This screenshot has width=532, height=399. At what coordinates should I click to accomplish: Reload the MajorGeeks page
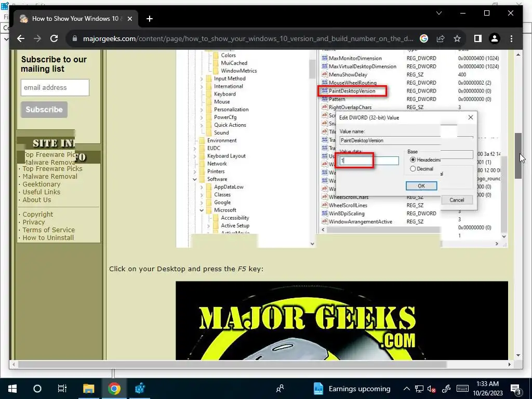click(x=54, y=38)
